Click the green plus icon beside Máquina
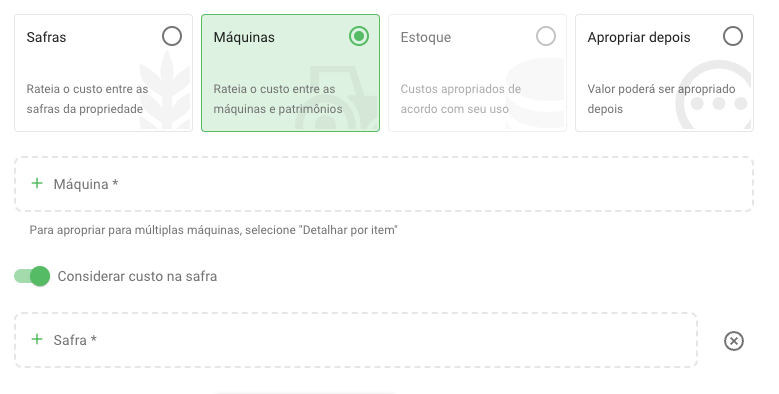 37,183
